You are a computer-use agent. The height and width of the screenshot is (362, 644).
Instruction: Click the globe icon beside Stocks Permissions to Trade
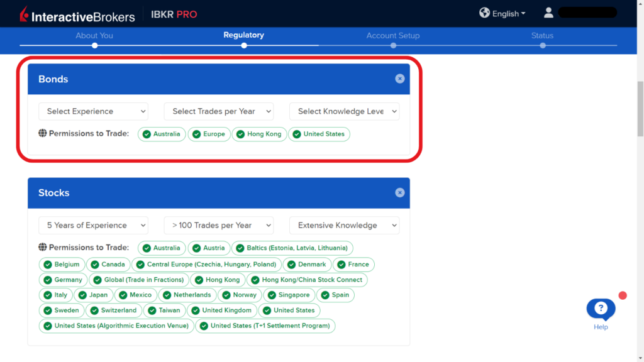(x=43, y=247)
